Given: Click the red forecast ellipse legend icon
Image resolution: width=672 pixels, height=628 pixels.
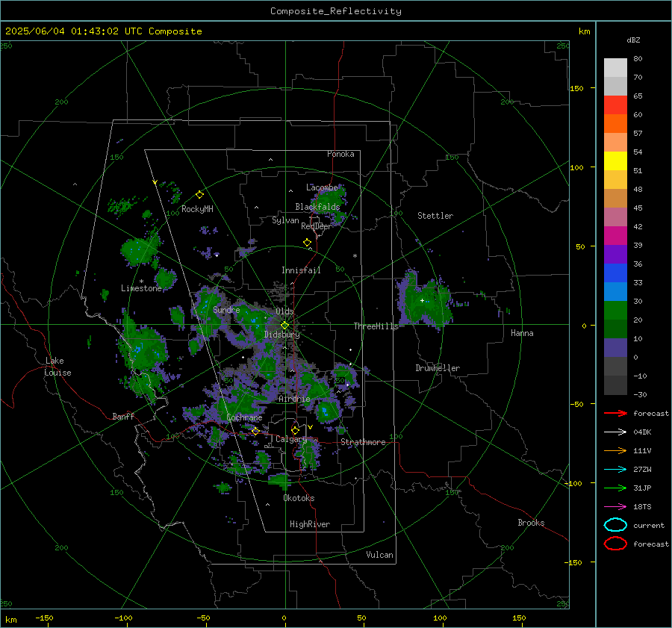Looking at the screenshot, I should 615,544.
